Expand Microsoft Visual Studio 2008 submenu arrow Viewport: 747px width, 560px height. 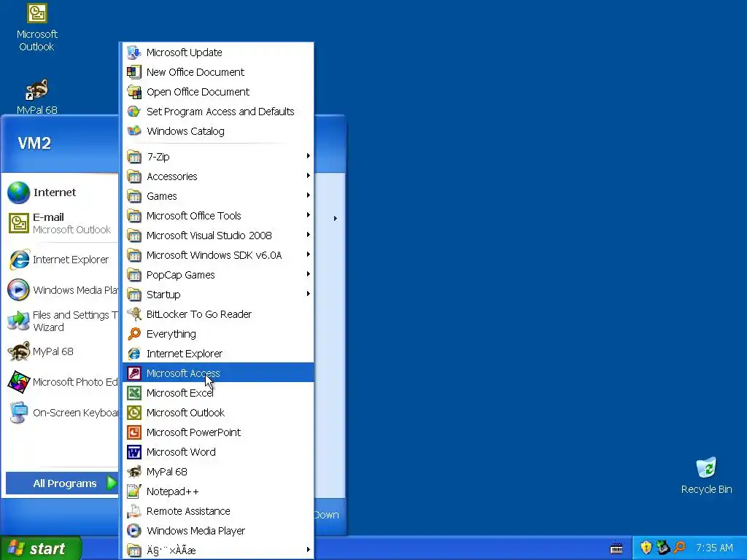pyautogui.click(x=309, y=234)
